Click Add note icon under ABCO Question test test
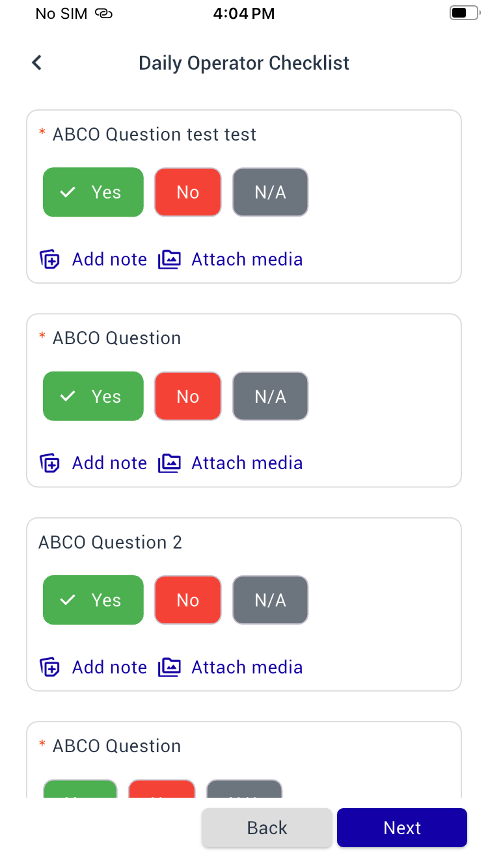The width and height of the screenshot is (488, 868). (50, 260)
